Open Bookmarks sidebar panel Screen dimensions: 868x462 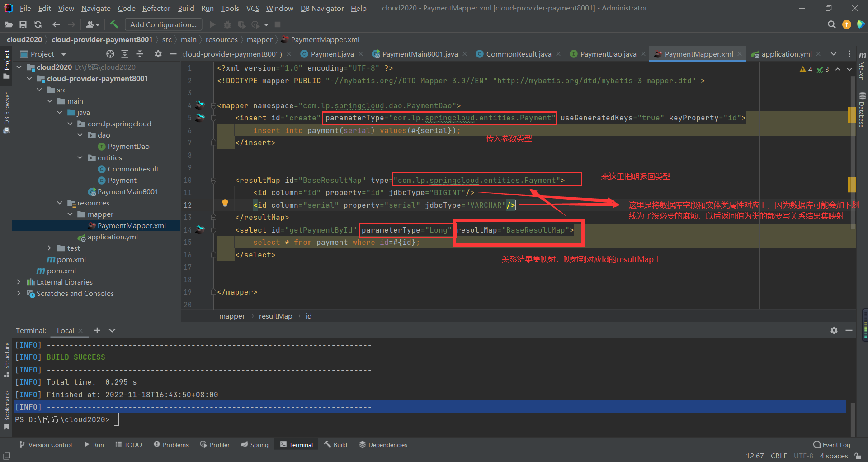pos(6,410)
